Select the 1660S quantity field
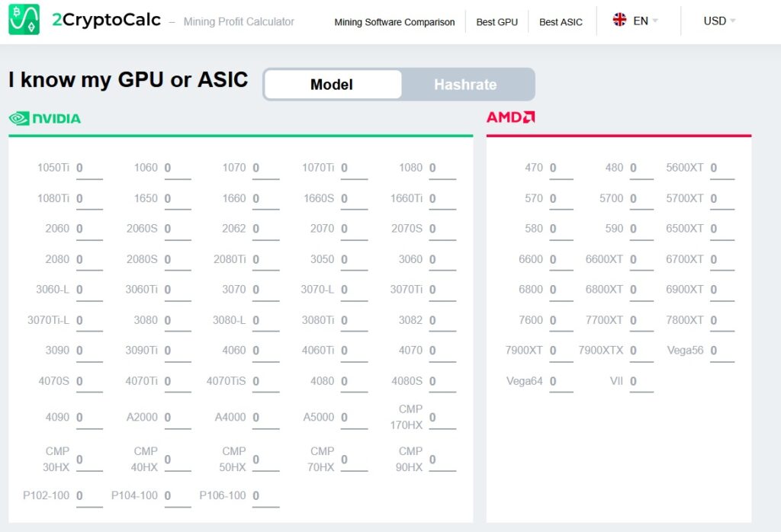The height and width of the screenshot is (532, 781). coord(354,199)
